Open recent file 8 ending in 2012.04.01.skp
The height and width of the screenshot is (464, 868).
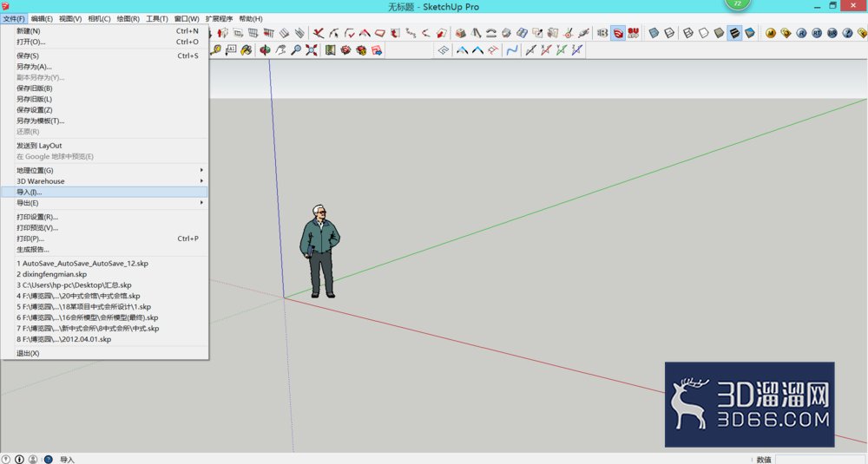click(105, 339)
